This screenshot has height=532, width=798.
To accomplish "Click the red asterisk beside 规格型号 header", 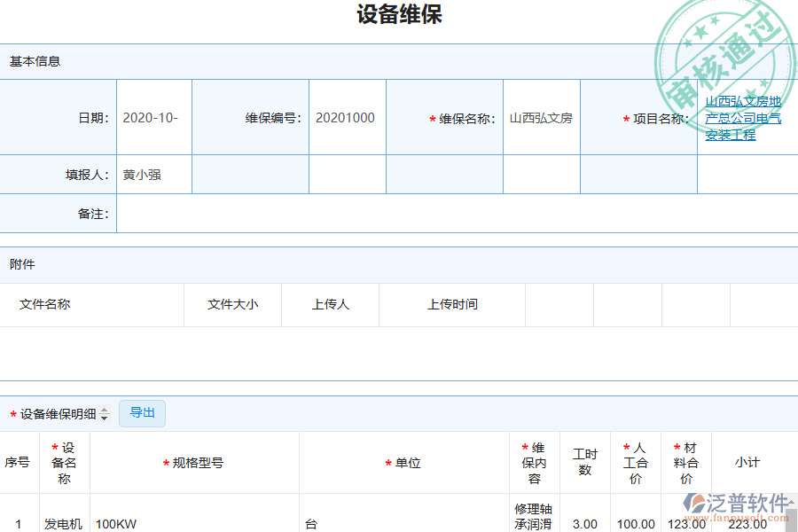I will [164, 462].
